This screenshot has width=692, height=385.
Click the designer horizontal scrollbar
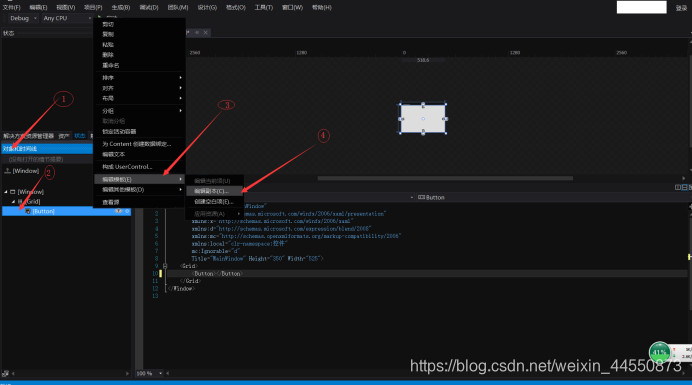pos(445,178)
